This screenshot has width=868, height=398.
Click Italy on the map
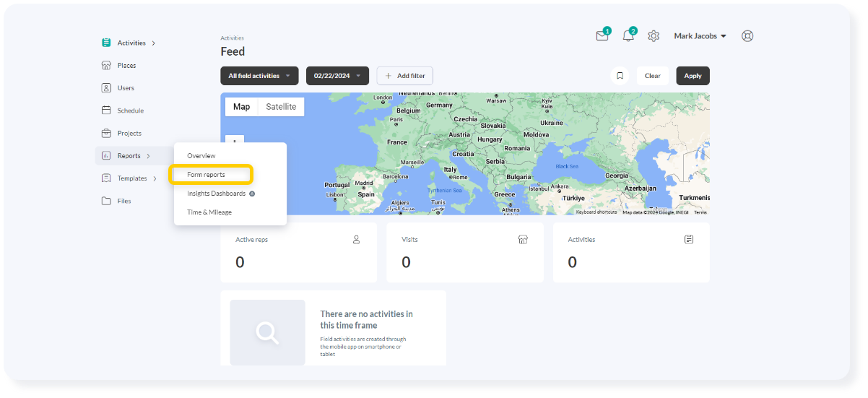(x=451, y=169)
